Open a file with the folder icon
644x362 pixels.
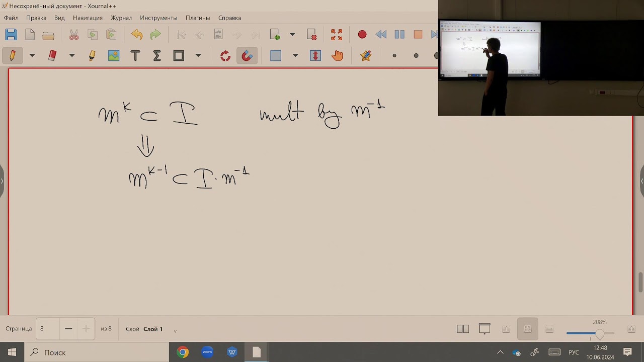tap(48, 35)
